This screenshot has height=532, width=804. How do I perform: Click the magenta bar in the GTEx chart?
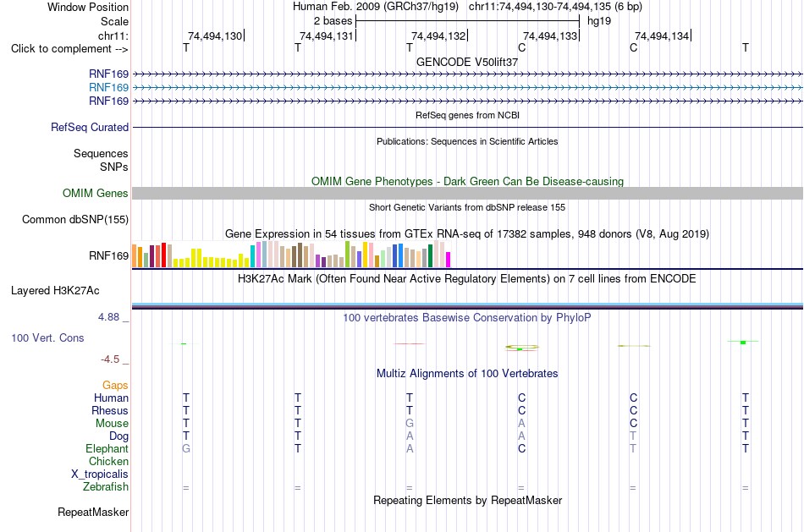pyautogui.click(x=449, y=260)
